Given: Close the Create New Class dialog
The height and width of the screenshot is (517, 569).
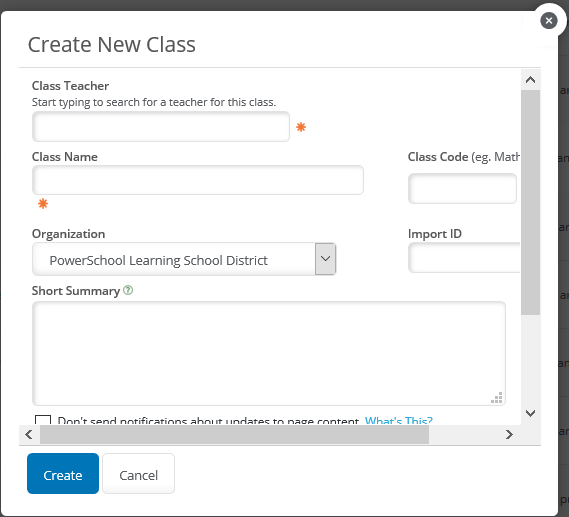Looking at the screenshot, I should click(549, 21).
